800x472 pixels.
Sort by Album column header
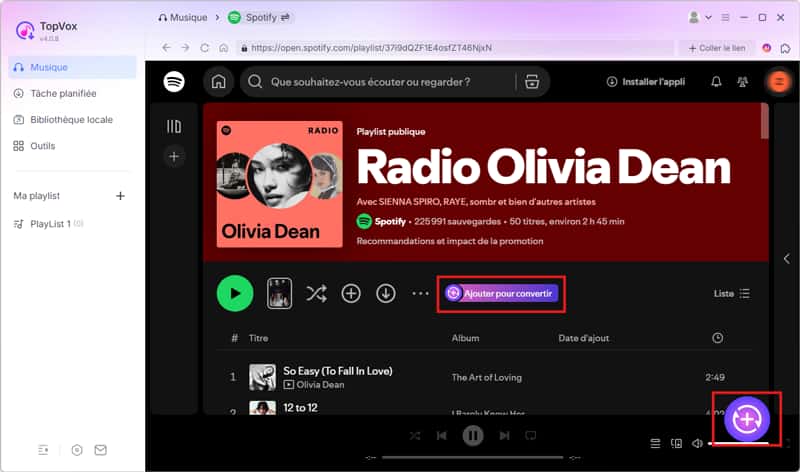coord(465,338)
